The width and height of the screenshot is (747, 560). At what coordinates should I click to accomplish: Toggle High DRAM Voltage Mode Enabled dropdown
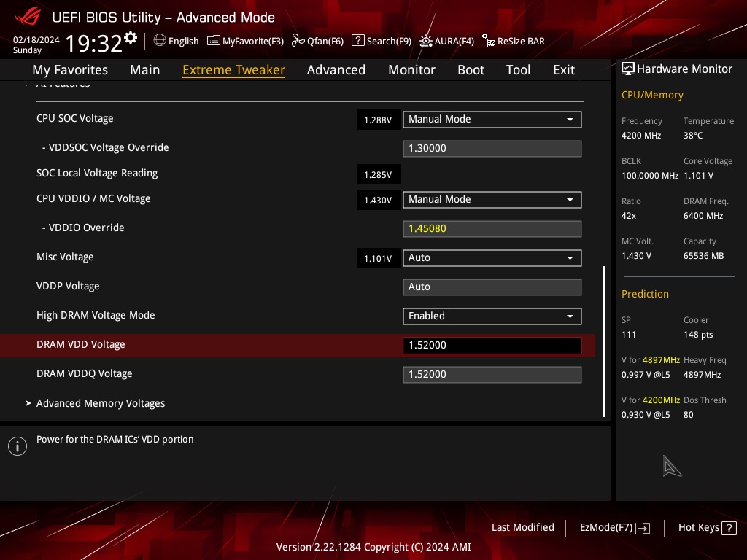(x=492, y=316)
